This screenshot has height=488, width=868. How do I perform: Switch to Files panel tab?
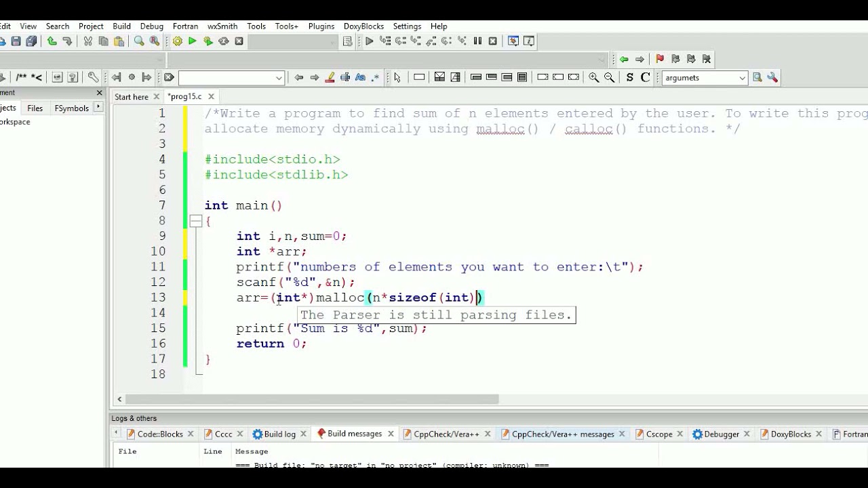(35, 108)
